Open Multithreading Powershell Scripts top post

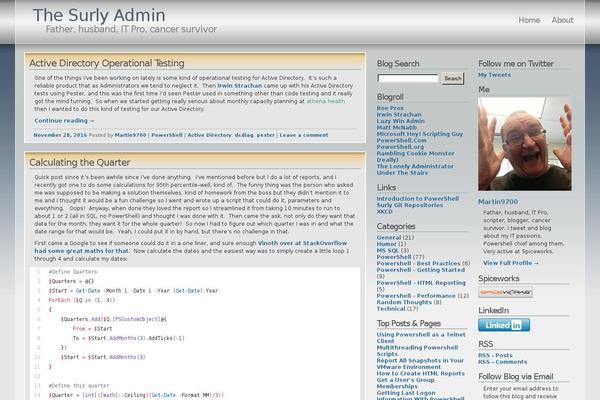pos(417,351)
